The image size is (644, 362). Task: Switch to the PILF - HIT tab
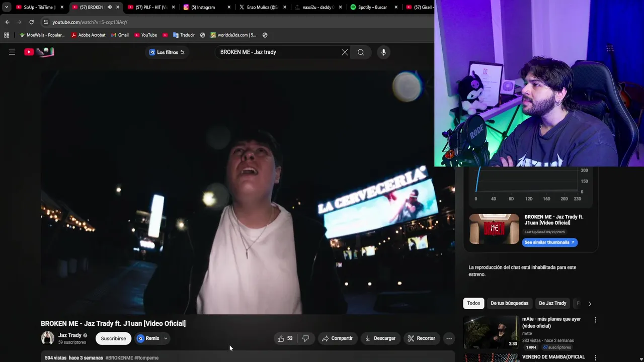pyautogui.click(x=150, y=7)
